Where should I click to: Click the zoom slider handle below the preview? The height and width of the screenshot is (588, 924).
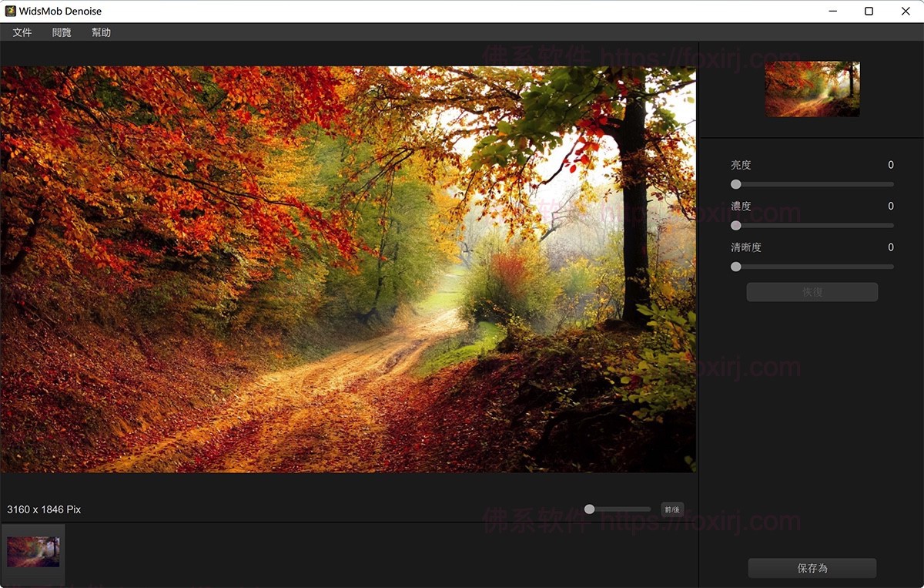(x=589, y=509)
